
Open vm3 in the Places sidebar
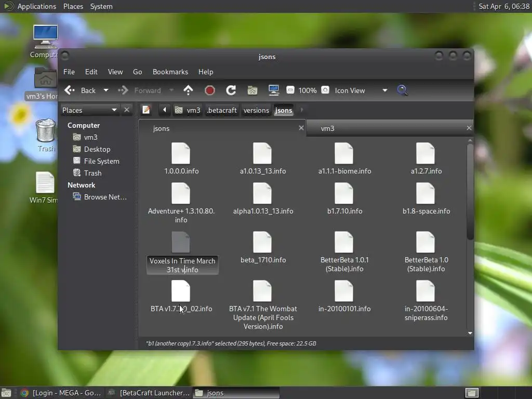click(x=85, y=137)
